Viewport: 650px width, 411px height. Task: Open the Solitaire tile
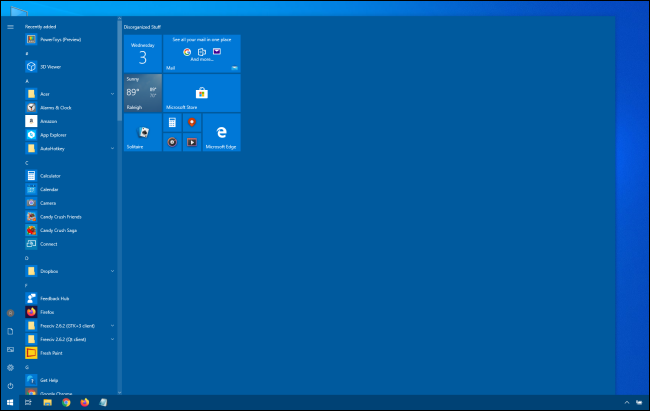click(142, 132)
